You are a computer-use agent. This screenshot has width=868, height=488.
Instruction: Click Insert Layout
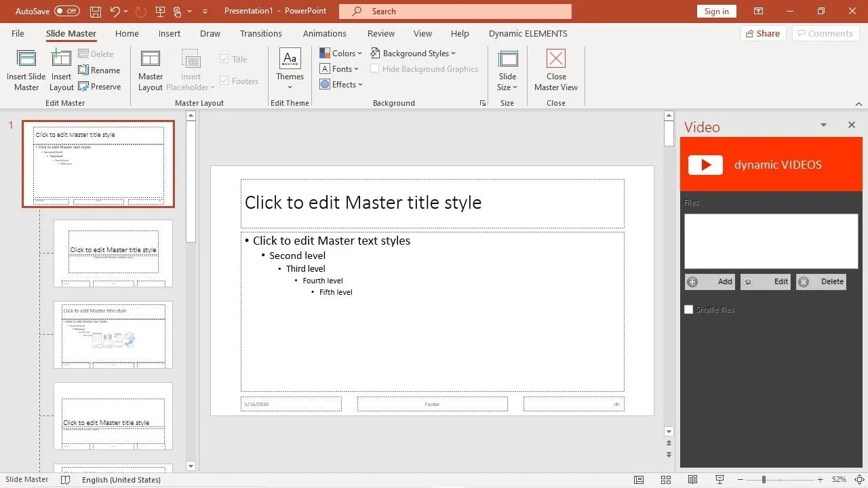61,70
